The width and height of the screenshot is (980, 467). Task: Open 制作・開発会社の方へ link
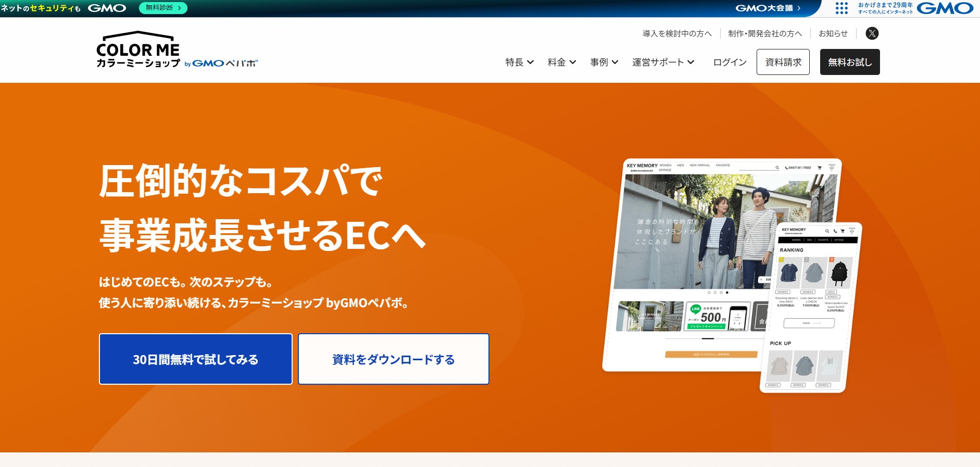[765, 33]
